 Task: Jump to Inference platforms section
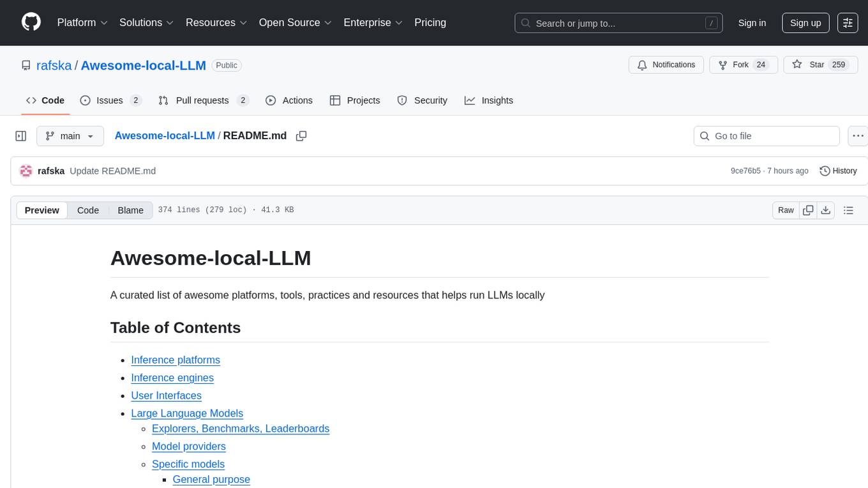coord(176,360)
